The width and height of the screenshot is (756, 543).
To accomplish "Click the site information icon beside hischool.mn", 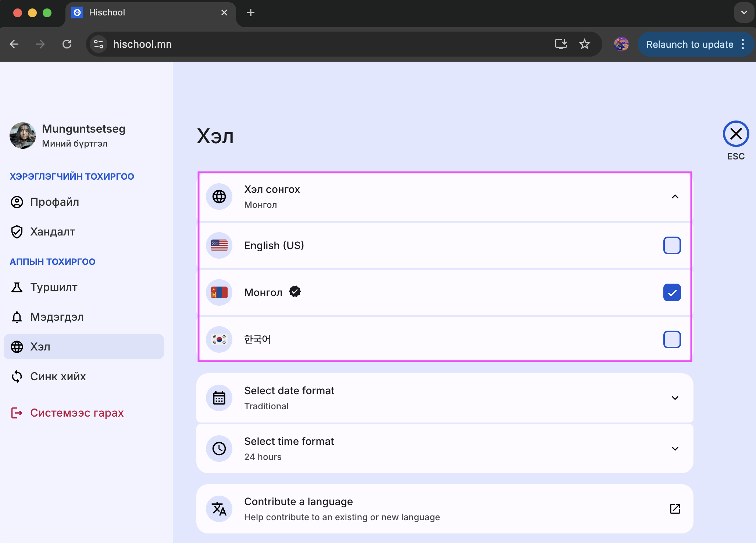I will tap(99, 44).
